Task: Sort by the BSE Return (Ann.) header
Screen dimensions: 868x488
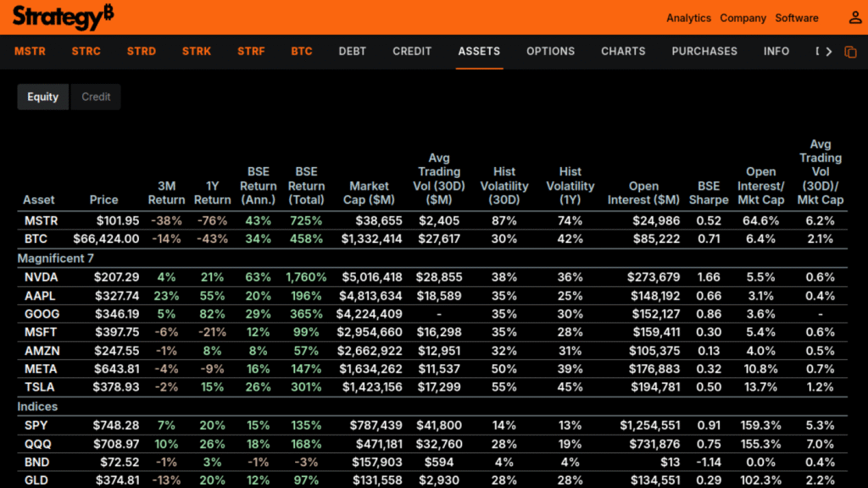Action: click(x=258, y=186)
